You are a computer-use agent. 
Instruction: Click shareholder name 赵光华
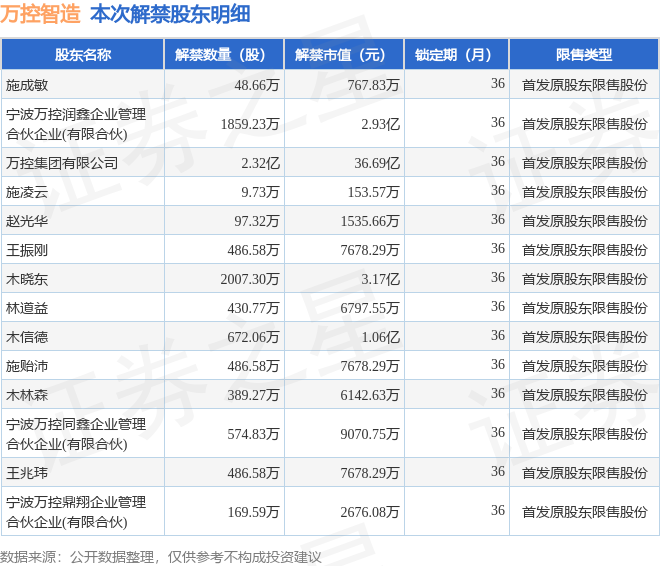click(27, 221)
